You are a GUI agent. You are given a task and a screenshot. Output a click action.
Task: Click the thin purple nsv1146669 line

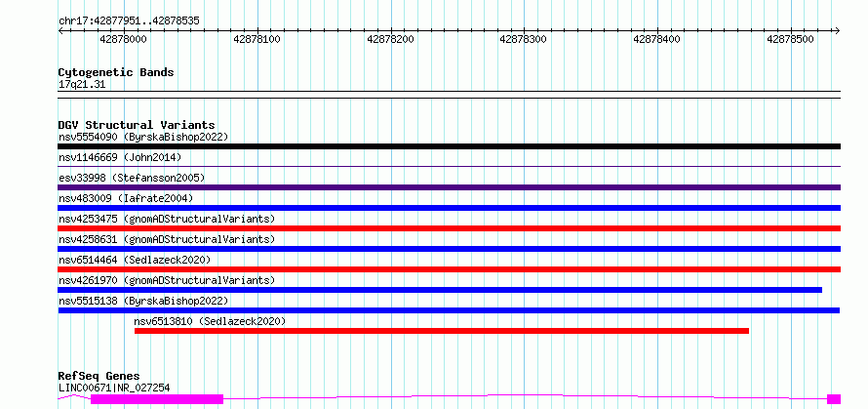450,166
